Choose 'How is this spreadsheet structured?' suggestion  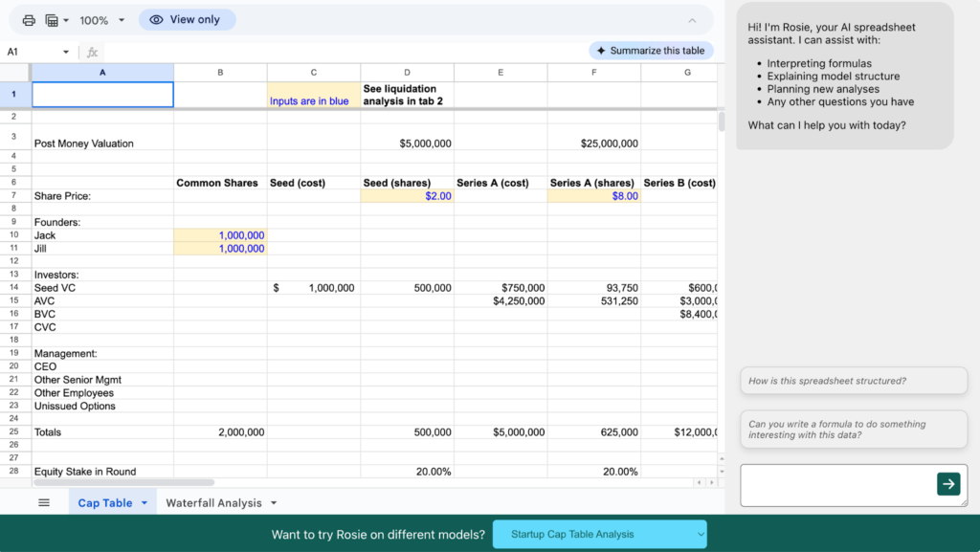pos(853,381)
